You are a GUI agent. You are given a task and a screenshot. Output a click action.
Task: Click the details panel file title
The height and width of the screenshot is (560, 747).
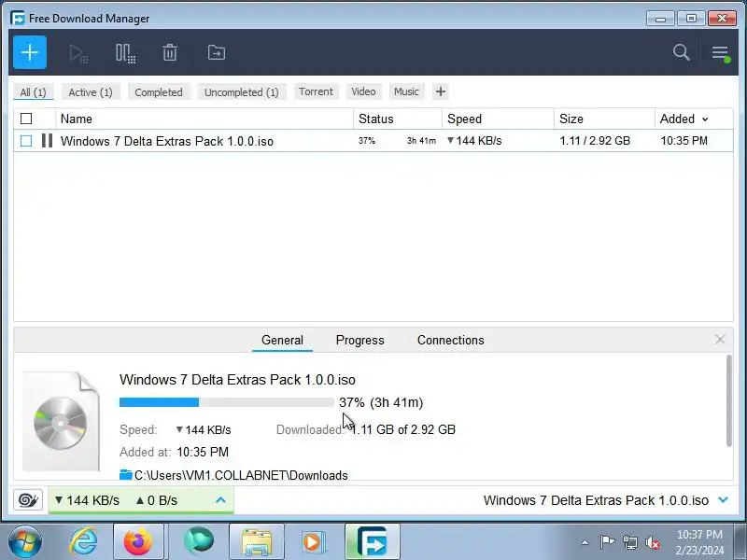coord(237,380)
